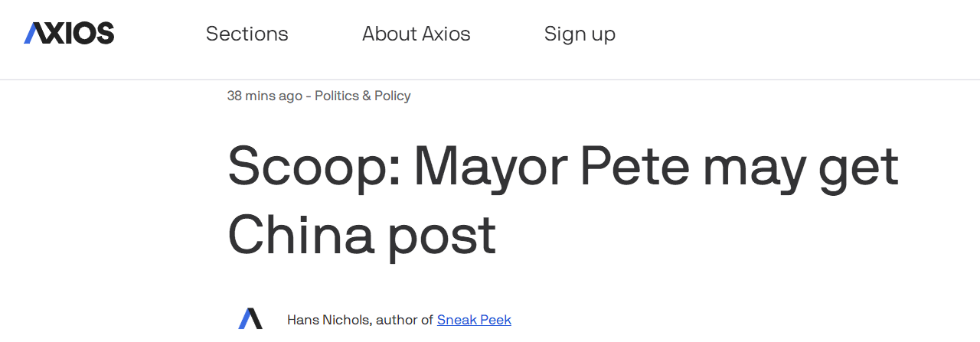Expand the Sections navigation item

click(x=247, y=34)
